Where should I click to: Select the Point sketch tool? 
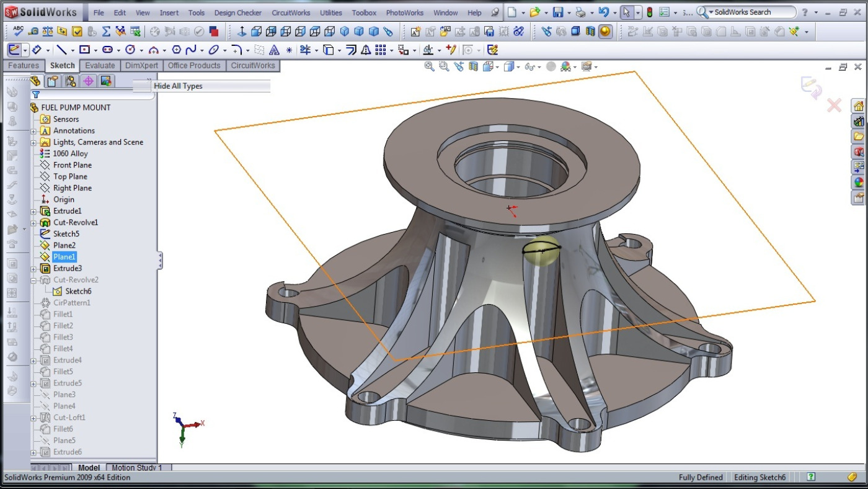pyautogui.click(x=289, y=50)
